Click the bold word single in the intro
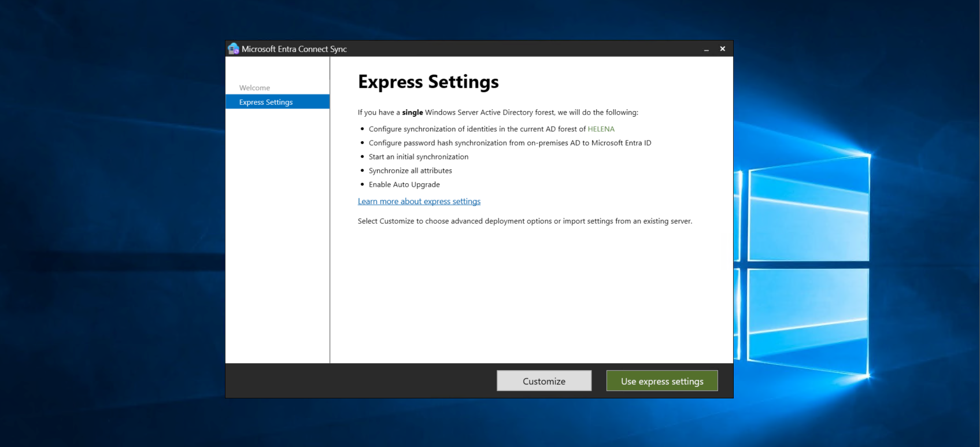The height and width of the screenshot is (447, 980). 412,113
